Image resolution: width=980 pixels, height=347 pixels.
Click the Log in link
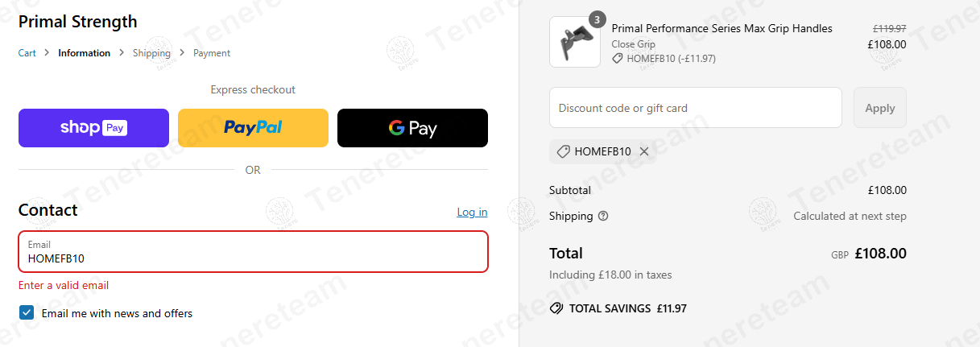(x=472, y=212)
